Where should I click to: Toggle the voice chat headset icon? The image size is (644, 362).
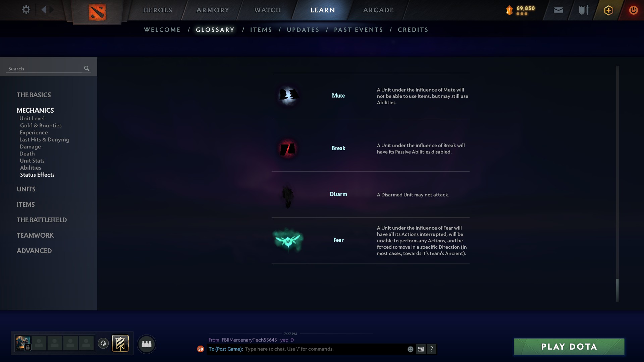coord(103,343)
